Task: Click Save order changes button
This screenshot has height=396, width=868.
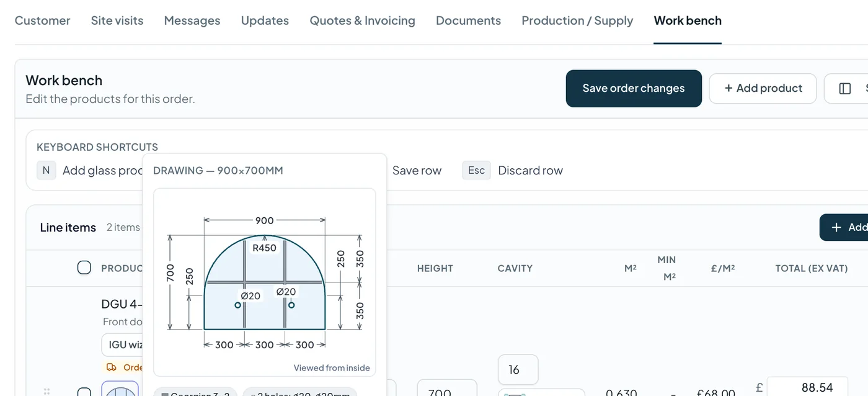Action: pos(634,88)
